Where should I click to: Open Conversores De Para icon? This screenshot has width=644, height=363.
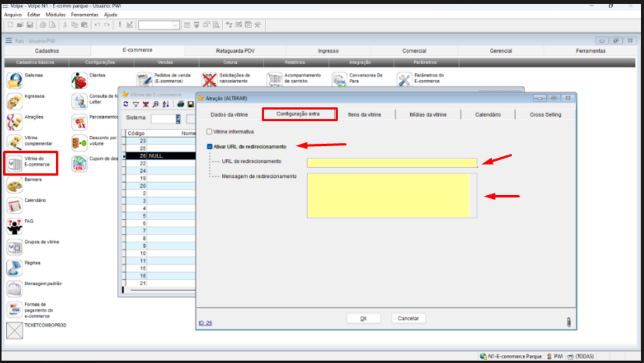[x=339, y=80]
